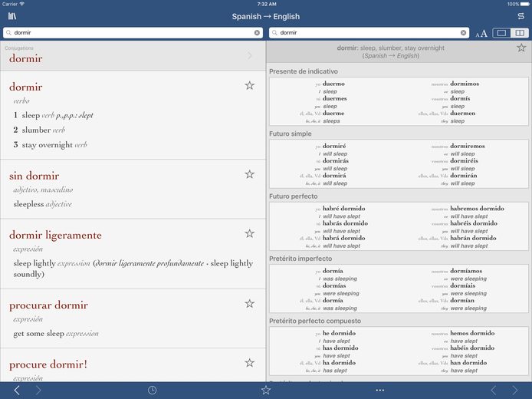Image resolution: width=532 pixels, height=399 pixels.
Task: Tap the 'stay overnight' translation
Action: coord(48,145)
